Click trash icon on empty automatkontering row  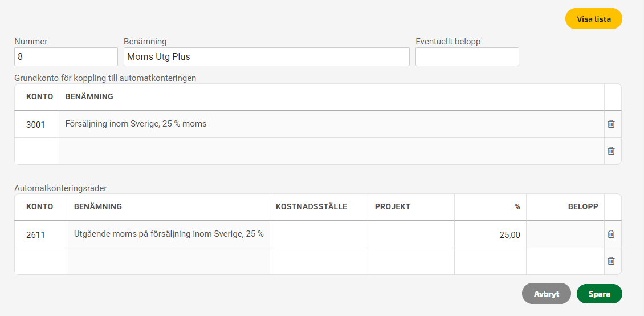pos(611,261)
